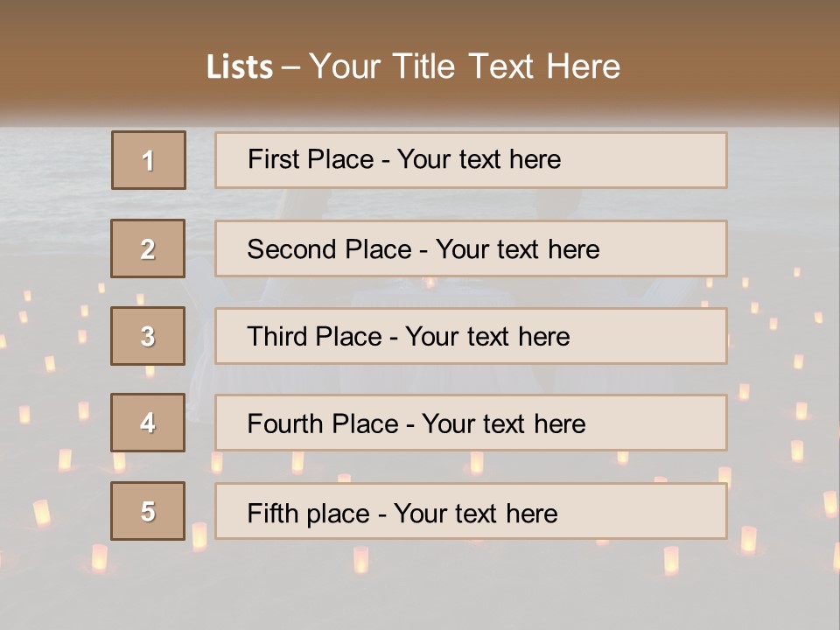840x630 pixels.
Task: Click "Your text here" in the First Place row
Action: coord(479,159)
